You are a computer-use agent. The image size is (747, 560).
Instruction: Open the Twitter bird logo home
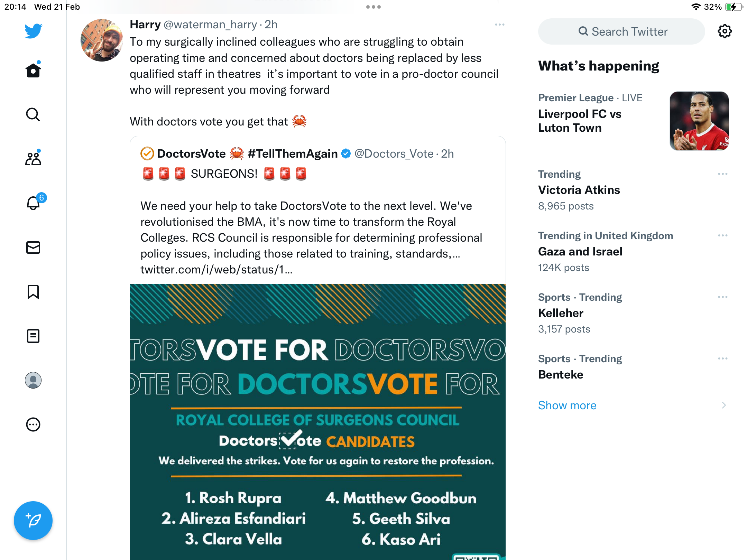[x=33, y=31]
